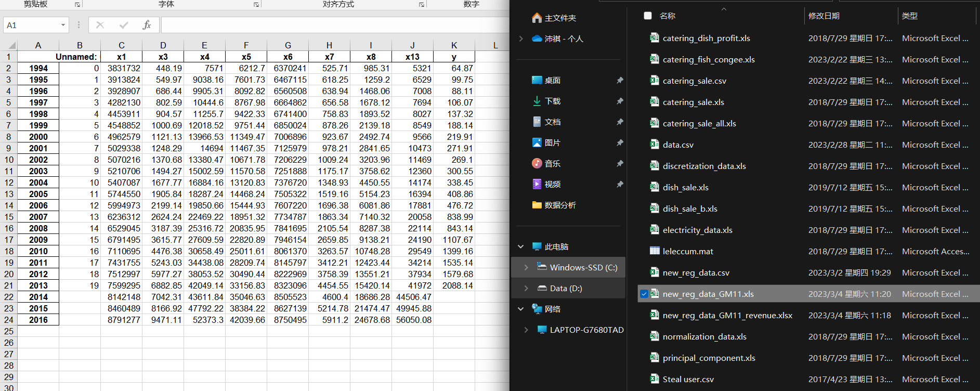Select the file Steal user.csv
This screenshot has width=980, height=391.
[x=688, y=380]
